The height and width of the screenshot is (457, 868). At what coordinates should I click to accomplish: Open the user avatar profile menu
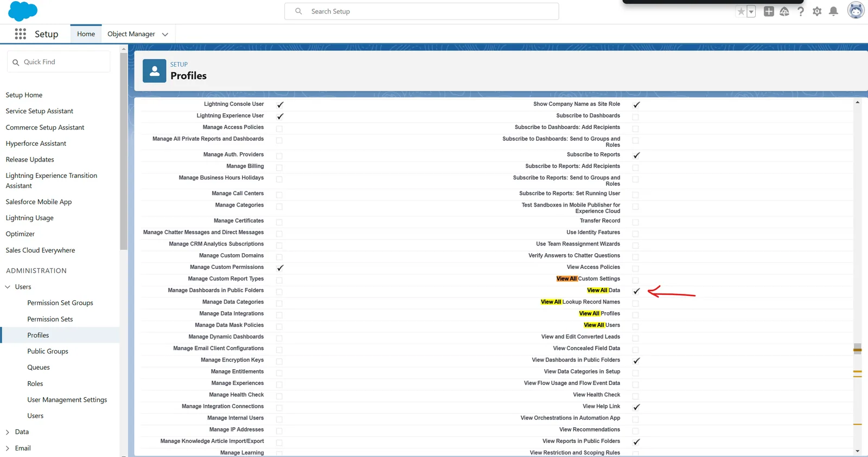pos(856,10)
